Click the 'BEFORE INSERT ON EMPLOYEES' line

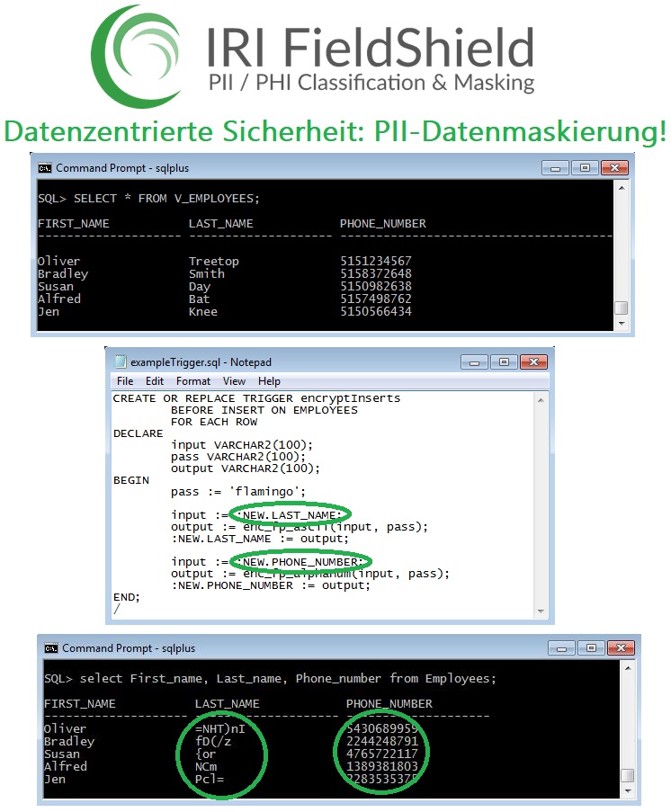pyautogui.click(x=264, y=410)
